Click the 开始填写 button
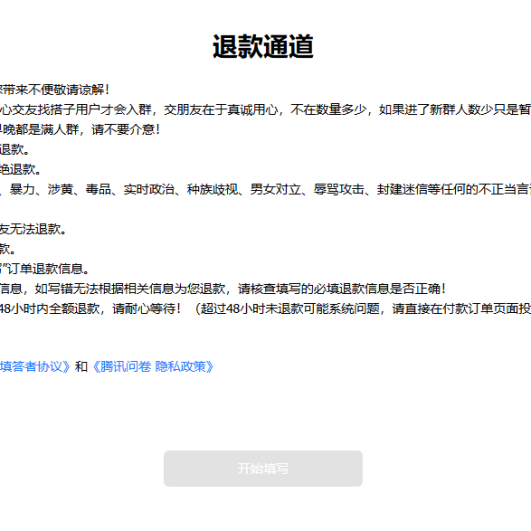531x531 pixels. (x=263, y=468)
